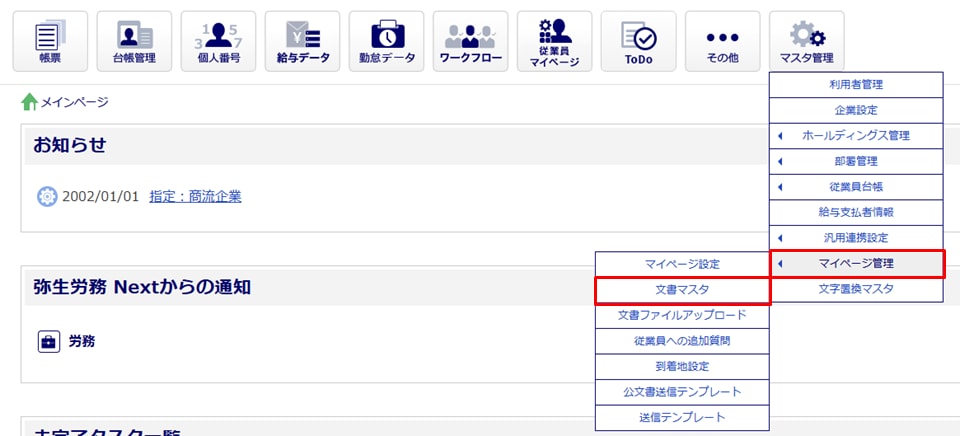Open the 勤怠データ attendance icon
The height and width of the screenshot is (436, 960).
[x=386, y=41]
